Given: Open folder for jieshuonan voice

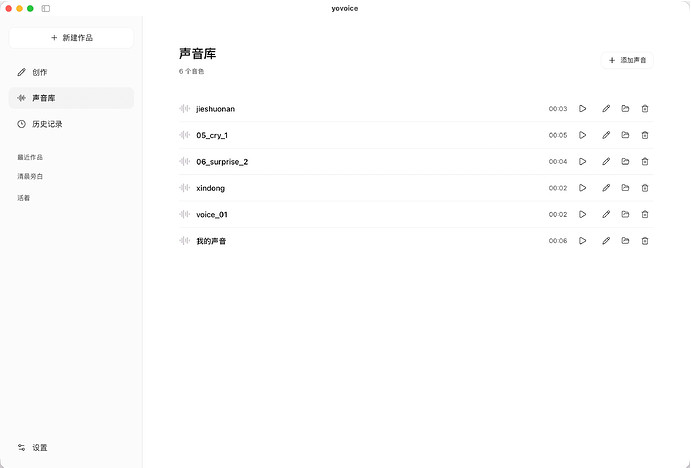Looking at the screenshot, I should [x=625, y=108].
